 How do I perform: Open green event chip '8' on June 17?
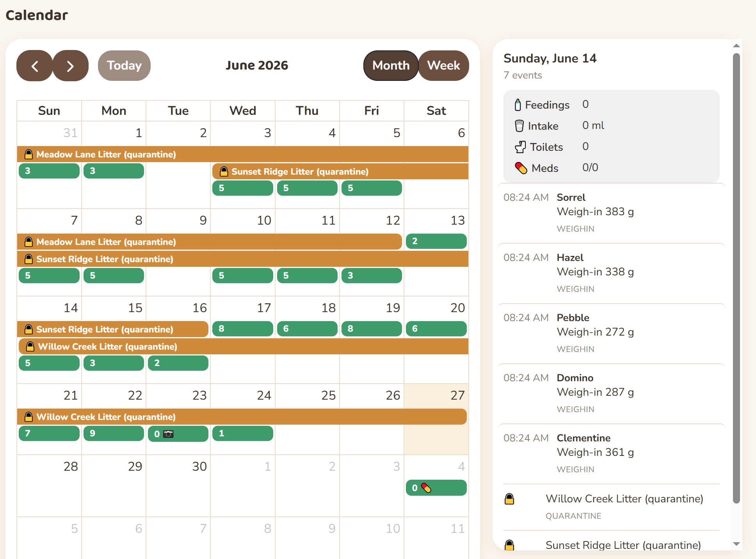coord(242,329)
